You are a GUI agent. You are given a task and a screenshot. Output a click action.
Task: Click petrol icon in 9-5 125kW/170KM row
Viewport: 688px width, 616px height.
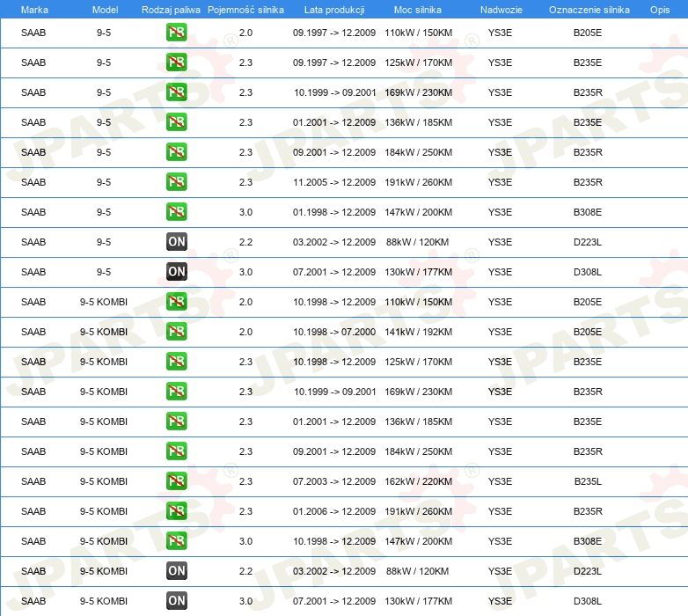(176, 62)
